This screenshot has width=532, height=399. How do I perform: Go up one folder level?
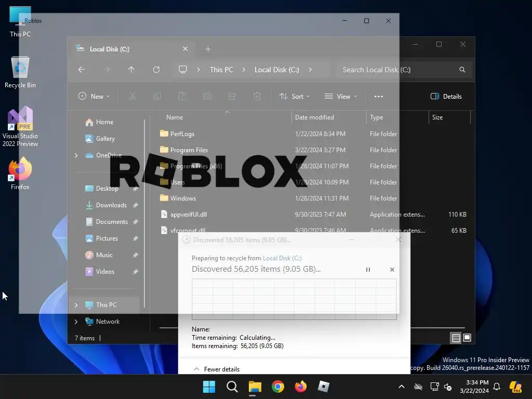click(131, 70)
